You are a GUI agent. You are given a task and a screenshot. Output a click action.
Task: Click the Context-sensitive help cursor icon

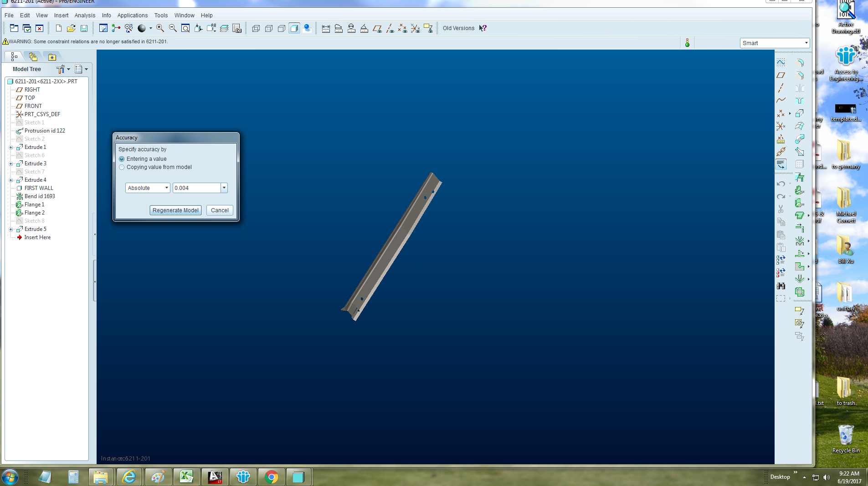tap(483, 28)
